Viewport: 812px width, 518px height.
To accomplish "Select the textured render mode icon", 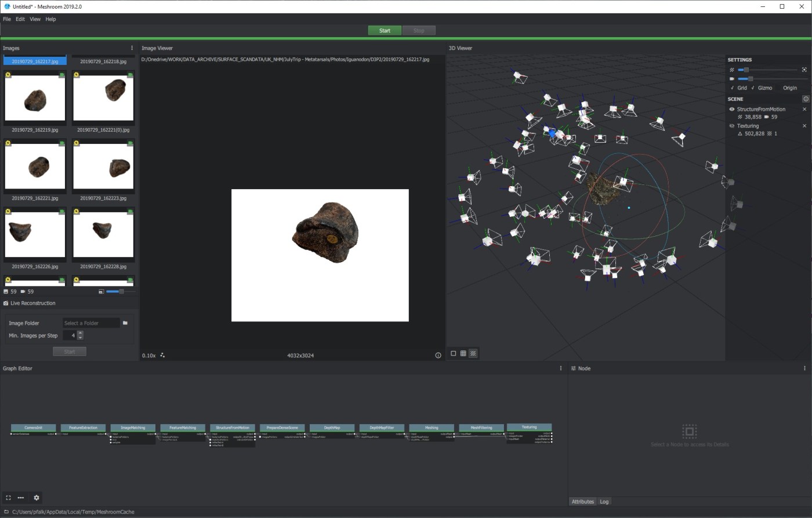I will pos(473,353).
